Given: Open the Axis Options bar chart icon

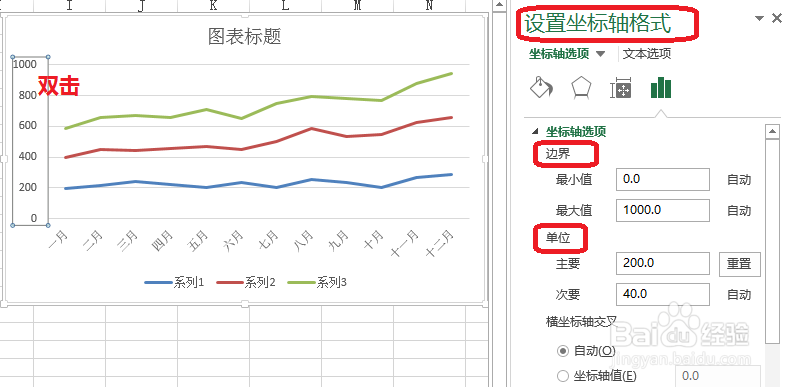Looking at the screenshot, I should pyautogui.click(x=661, y=88).
